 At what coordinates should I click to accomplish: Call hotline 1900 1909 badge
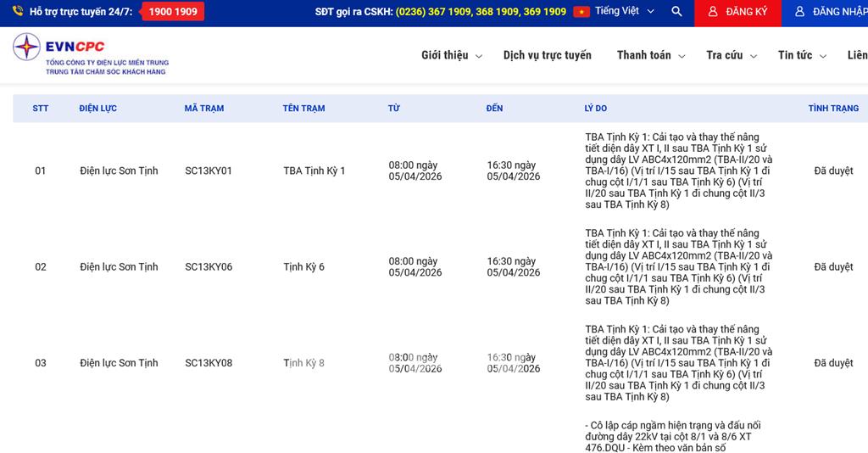(x=172, y=12)
